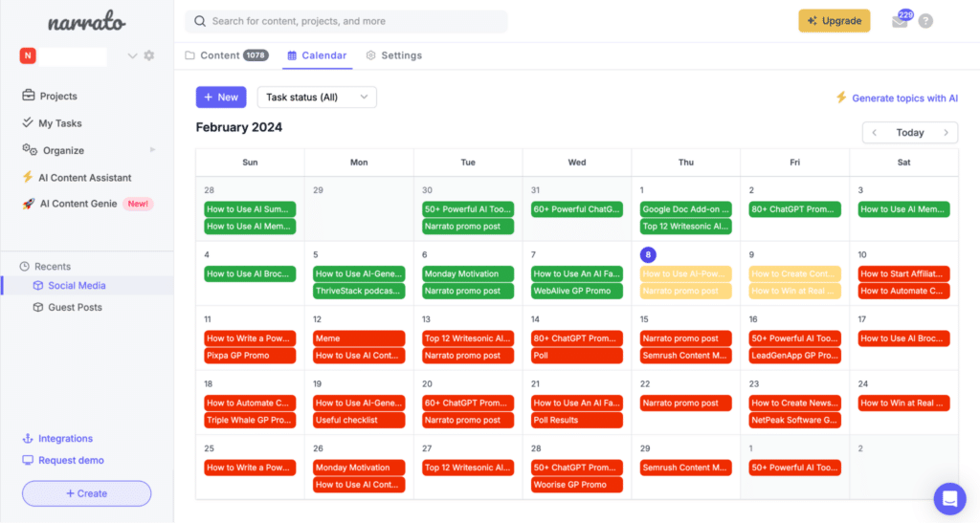This screenshot has width=980, height=523.
Task: Click the help question mark icon
Action: pos(925,21)
